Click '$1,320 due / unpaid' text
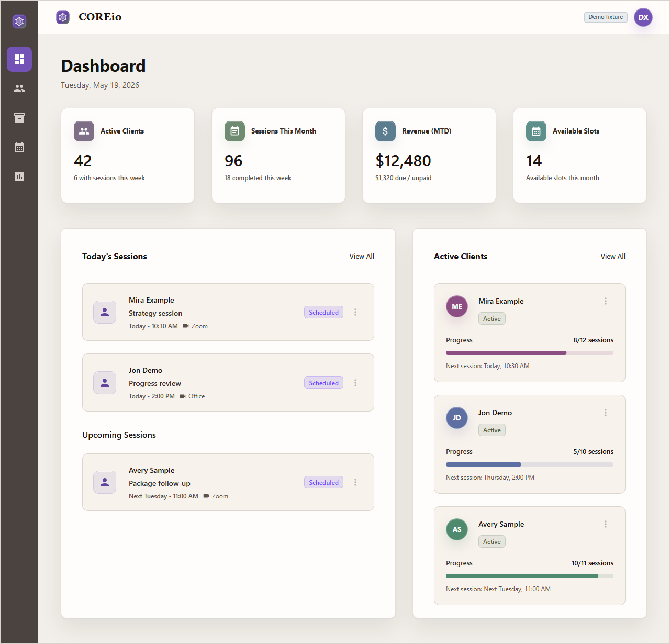The height and width of the screenshot is (644, 670). (x=403, y=178)
